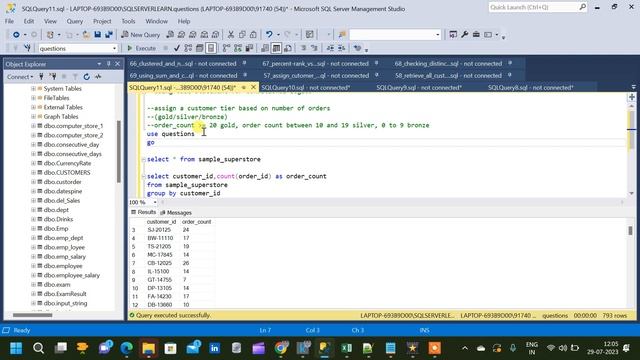Collapse the select customer_id query block

pyautogui.click(x=143, y=177)
